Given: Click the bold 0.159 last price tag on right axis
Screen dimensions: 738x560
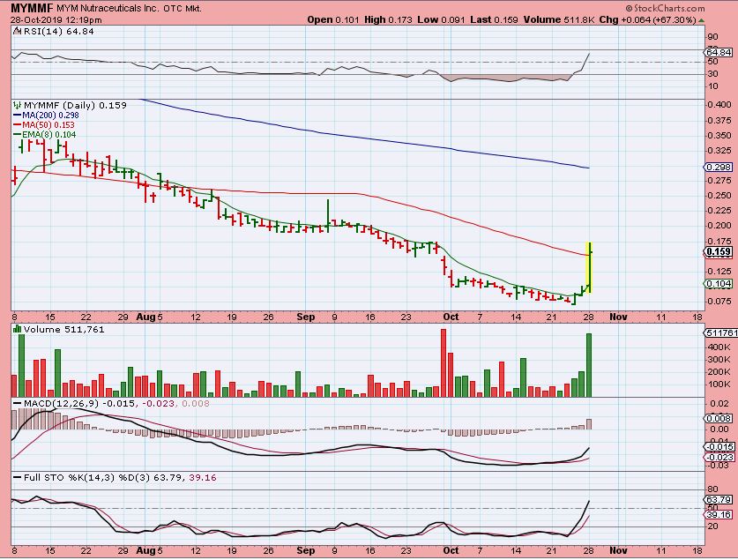Looking at the screenshot, I should click(719, 251).
